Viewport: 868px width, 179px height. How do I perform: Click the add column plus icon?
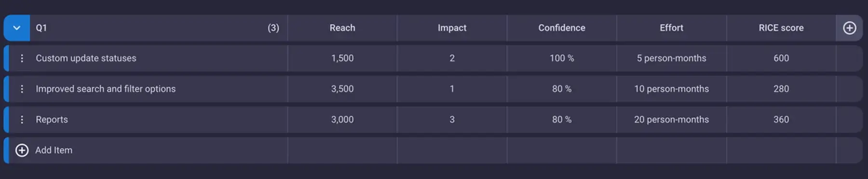click(x=849, y=28)
